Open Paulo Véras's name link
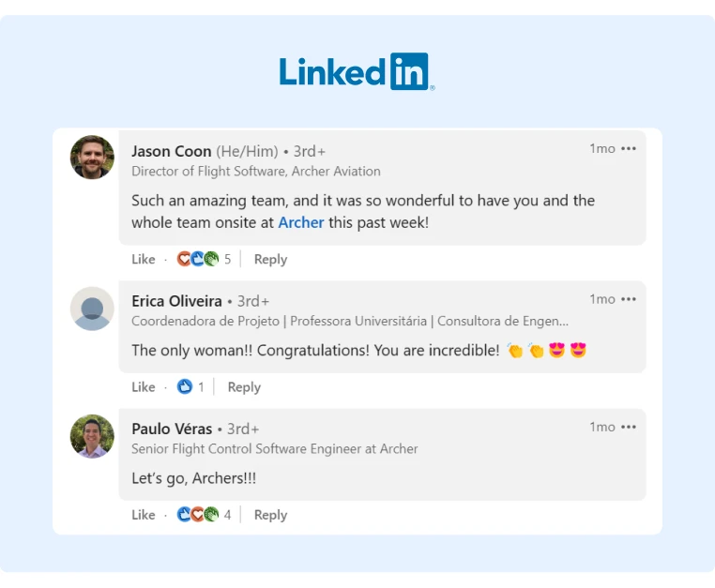The image size is (715, 588). point(172,429)
